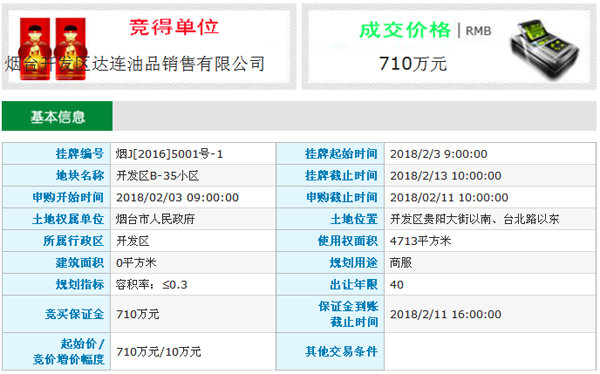The height and width of the screenshot is (374, 600).
Task: Select the 2018/2/13 10:00:00 deadline value
Action: pos(446,176)
